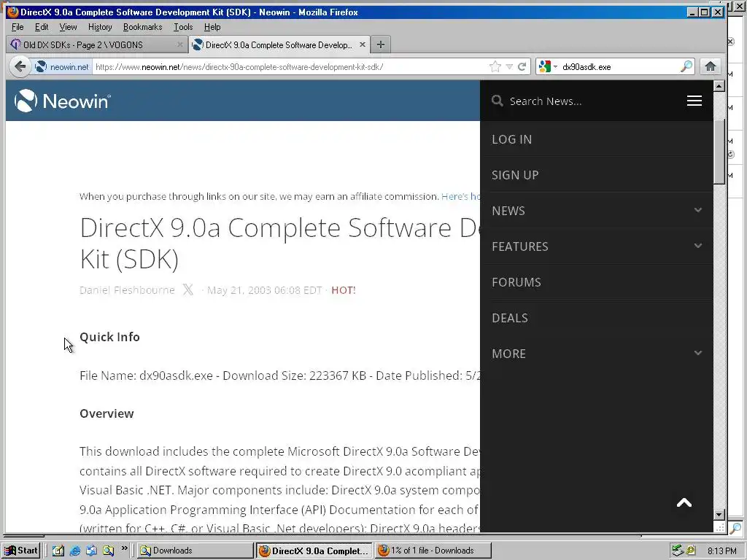
Task: Click the second system tray icon
Action: (691, 551)
